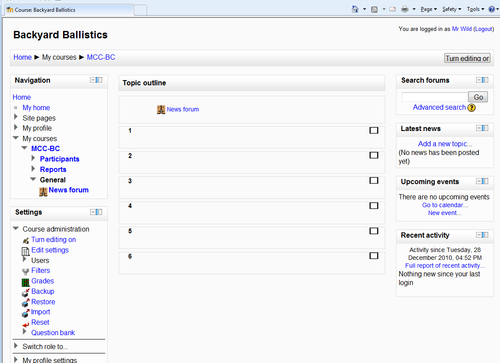Click the browser Help question mark icon
This screenshot has width=500, height=363.
(x=491, y=9)
